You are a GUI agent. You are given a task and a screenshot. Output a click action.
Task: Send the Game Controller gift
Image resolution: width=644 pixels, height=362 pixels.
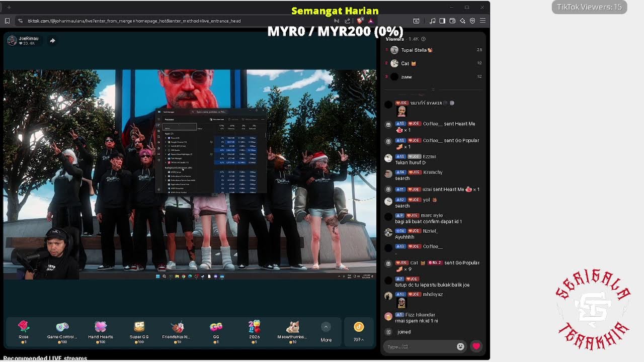pos(62,332)
